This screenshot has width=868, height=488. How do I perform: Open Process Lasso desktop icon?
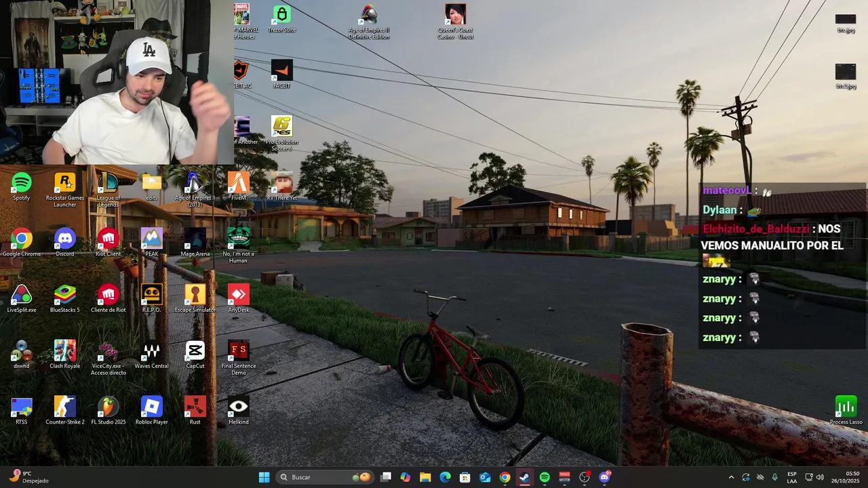[x=846, y=411]
